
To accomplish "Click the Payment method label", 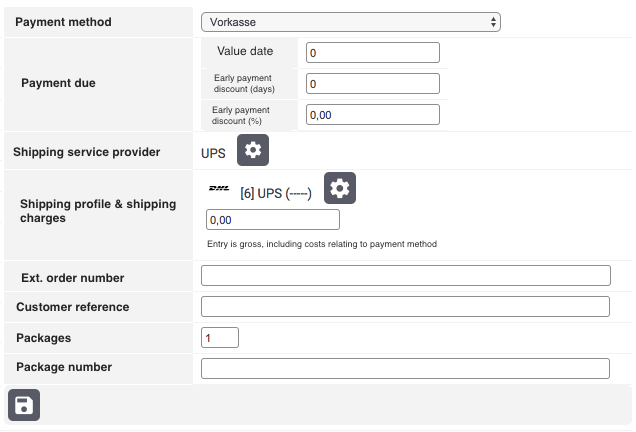I will coord(64,22).
